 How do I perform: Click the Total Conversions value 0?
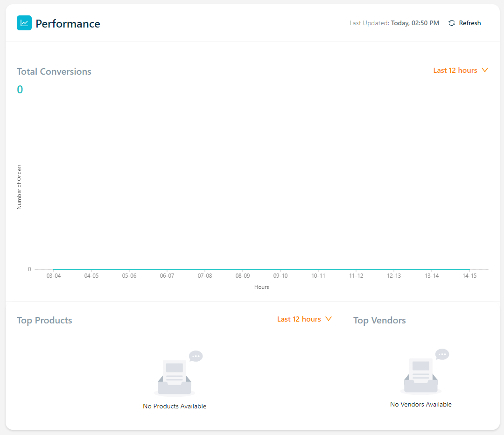20,90
